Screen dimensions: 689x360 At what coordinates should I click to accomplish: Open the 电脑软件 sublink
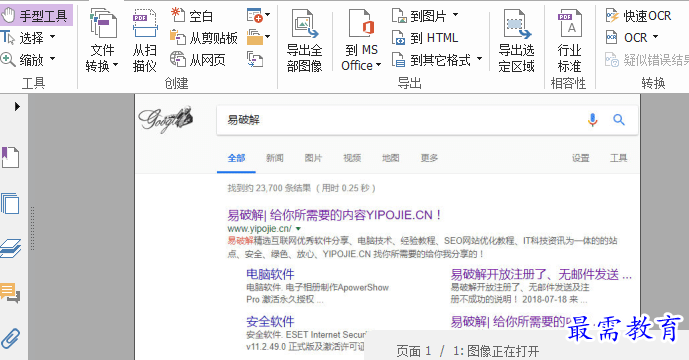(270, 274)
